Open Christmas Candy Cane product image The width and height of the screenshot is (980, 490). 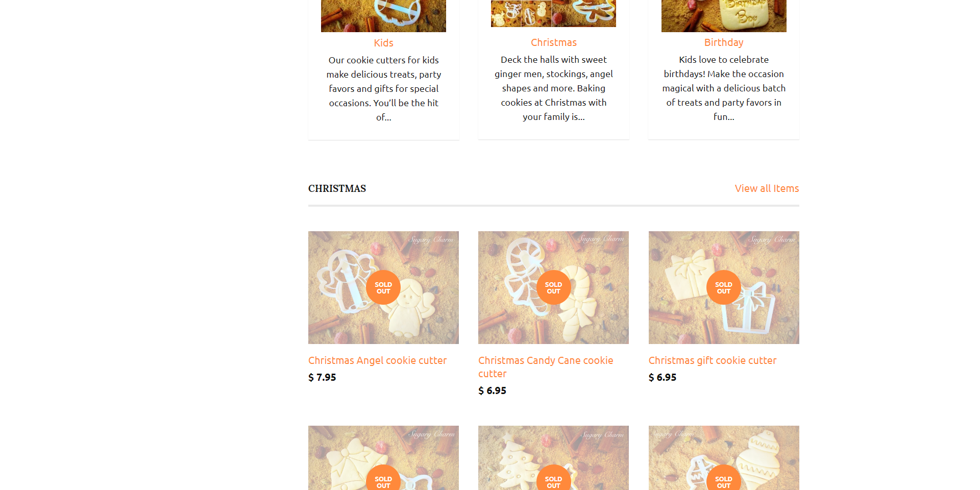click(553, 287)
